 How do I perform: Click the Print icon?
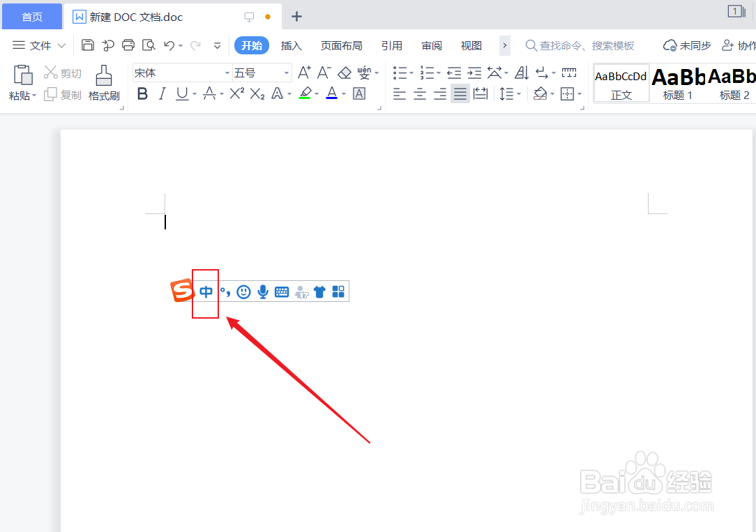click(128, 45)
